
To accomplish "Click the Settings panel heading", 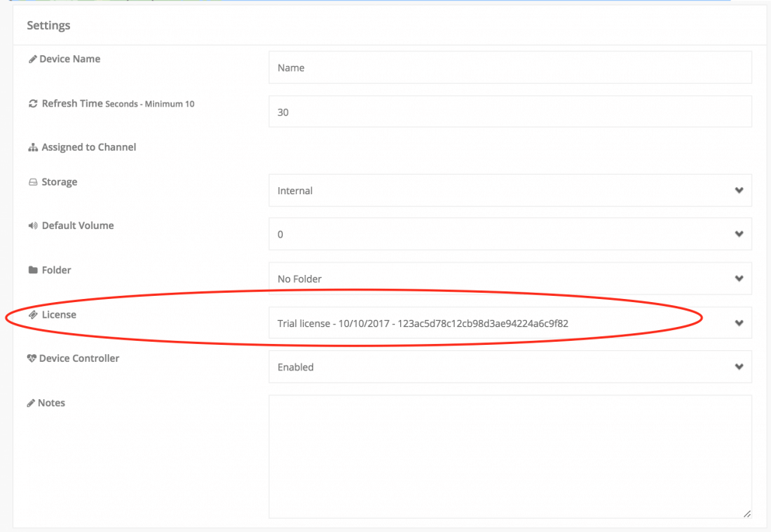I will (49, 26).
